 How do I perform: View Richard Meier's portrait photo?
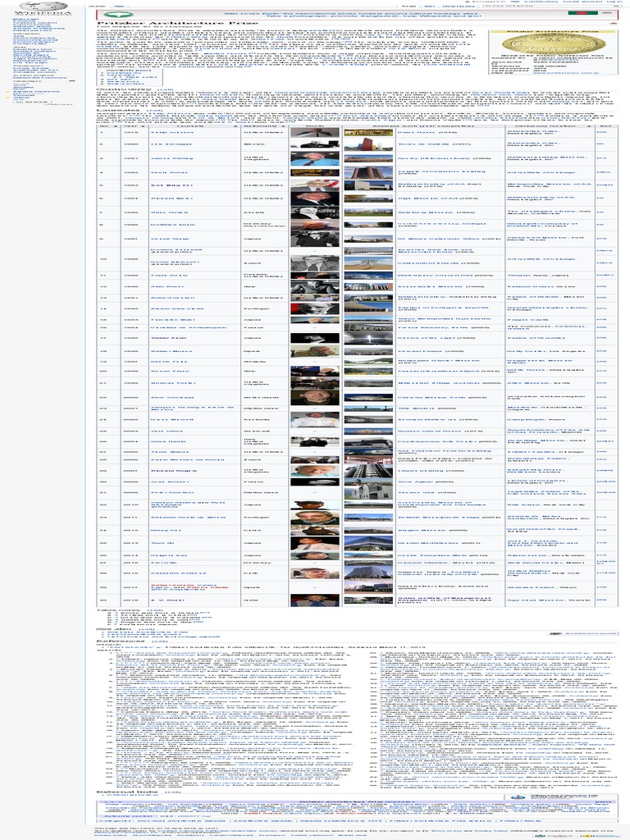click(314, 199)
